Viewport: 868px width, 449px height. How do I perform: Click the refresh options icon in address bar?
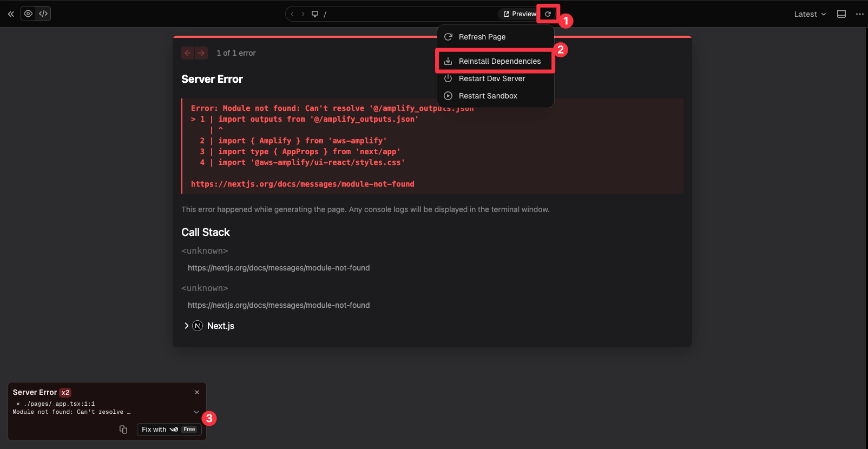[548, 14]
